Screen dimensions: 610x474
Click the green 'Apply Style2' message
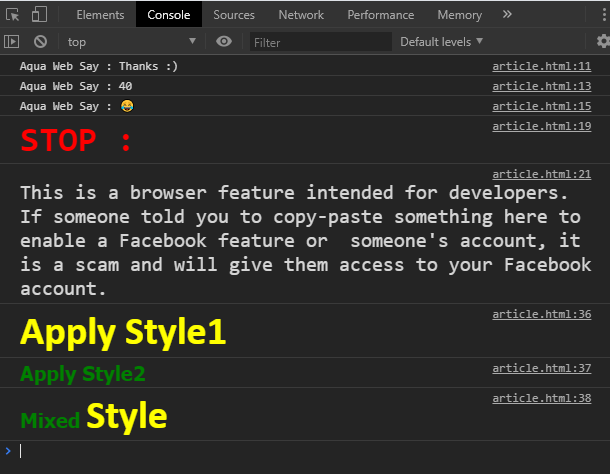(82, 374)
